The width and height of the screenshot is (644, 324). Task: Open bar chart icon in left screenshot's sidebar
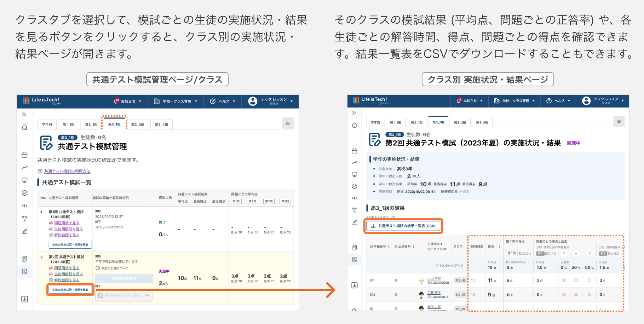click(24, 299)
